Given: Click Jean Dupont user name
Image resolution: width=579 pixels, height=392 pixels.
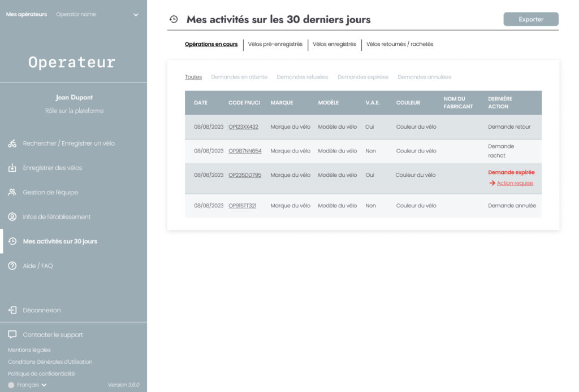Looking at the screenshot, I should click(74, 97).
